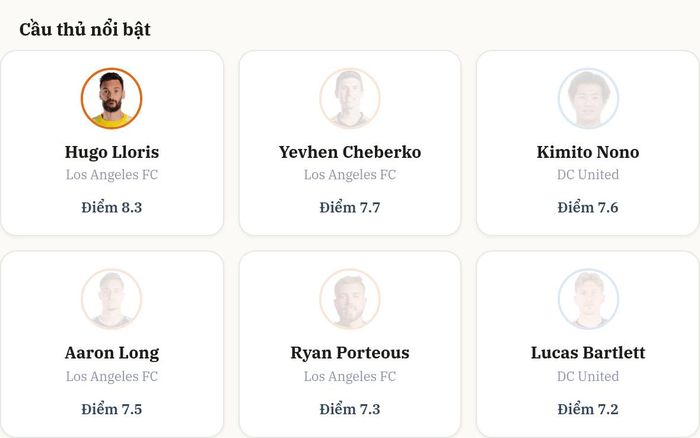Screen dimensions: 700x438
Task: Click Hugo Lloris's player portrait
Action: point(112,98)
